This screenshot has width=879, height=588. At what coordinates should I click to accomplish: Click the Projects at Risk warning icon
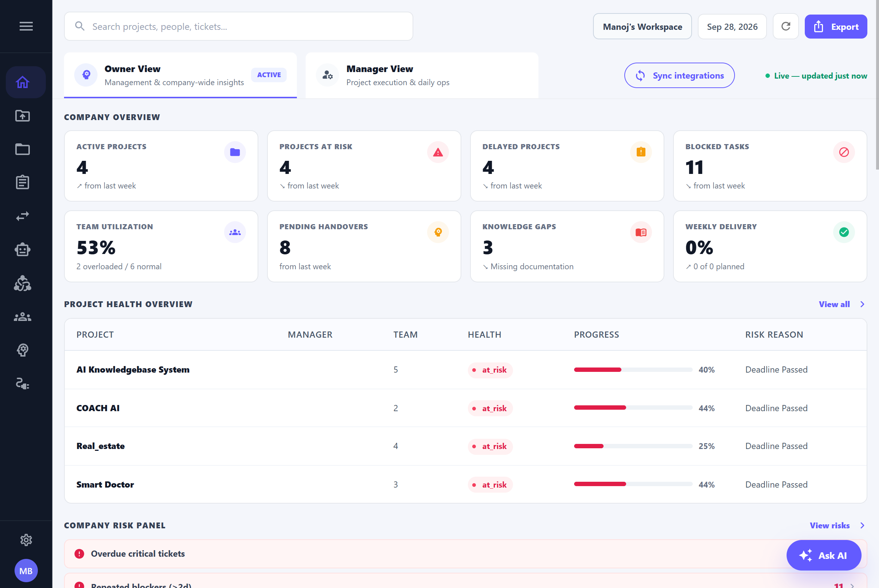click(438, 152)
